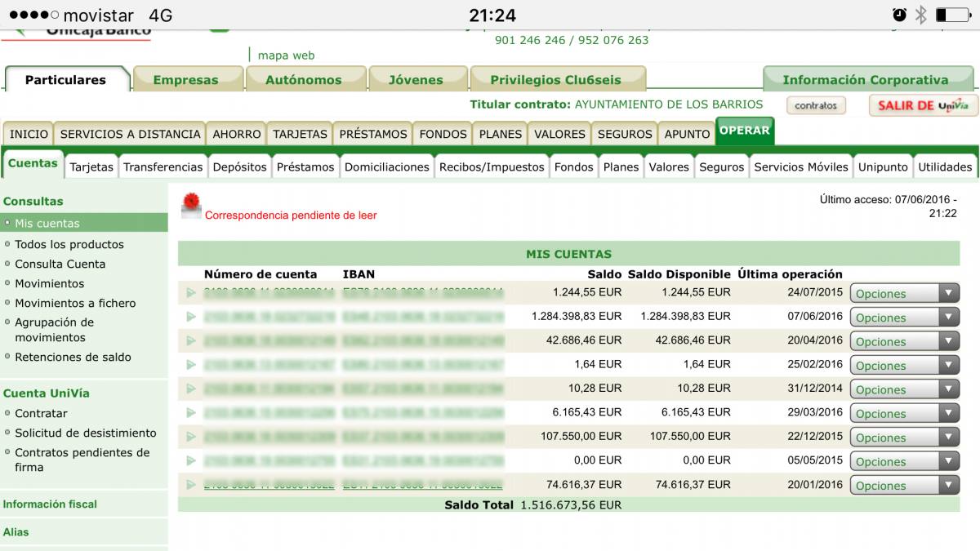The height and width of the screenshot is (551, 980).
Task: Open the SERVICIOS A DISTANCIA menu
Action: pos(130,134)
